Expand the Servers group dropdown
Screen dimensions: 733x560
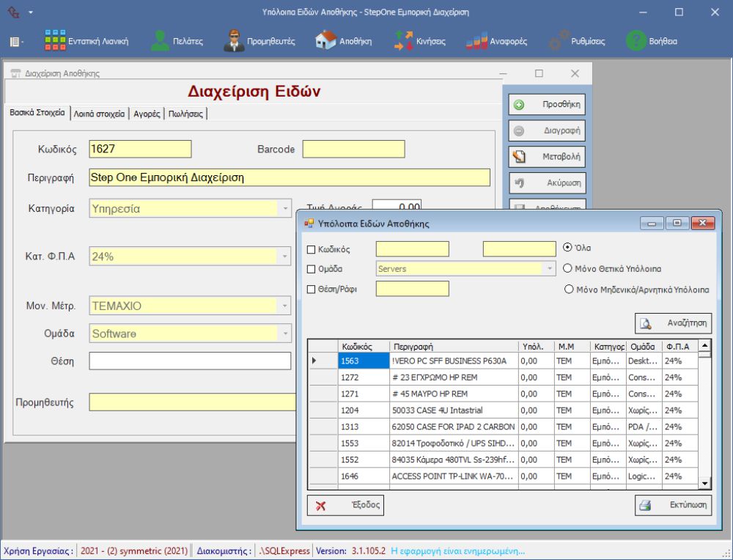point(550,269)
